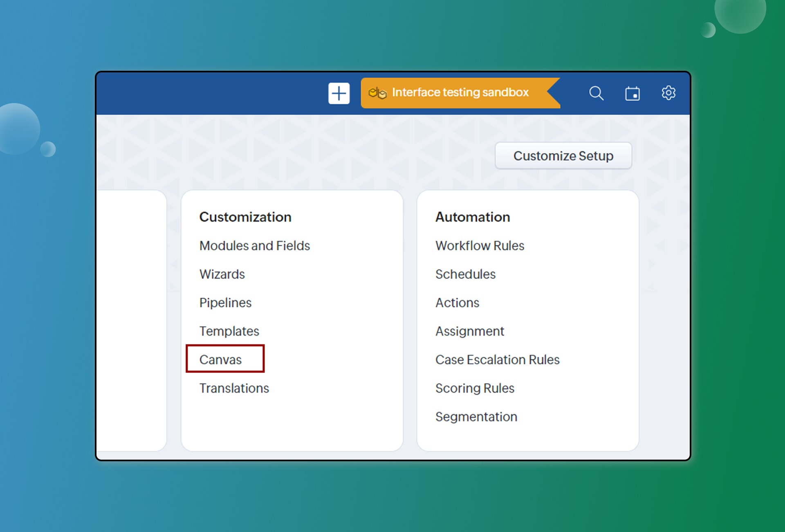Open the Wizards link

(x=222, y=274)
